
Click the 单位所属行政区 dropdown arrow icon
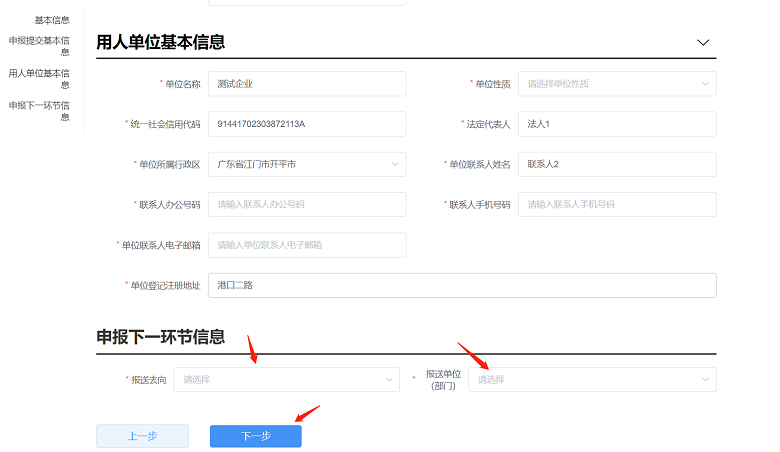tap(395, 164)
